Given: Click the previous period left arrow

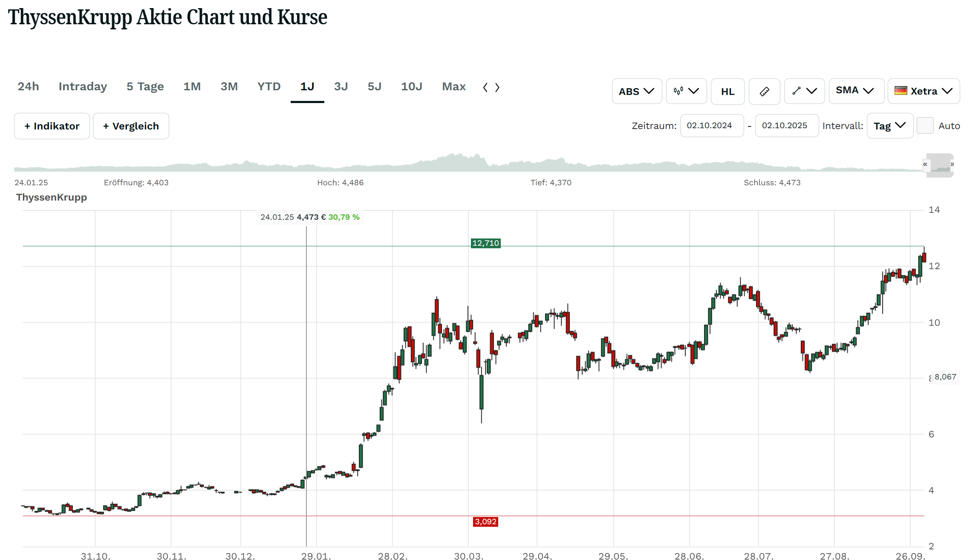Looking at the screenshot, I should [485, 87].
